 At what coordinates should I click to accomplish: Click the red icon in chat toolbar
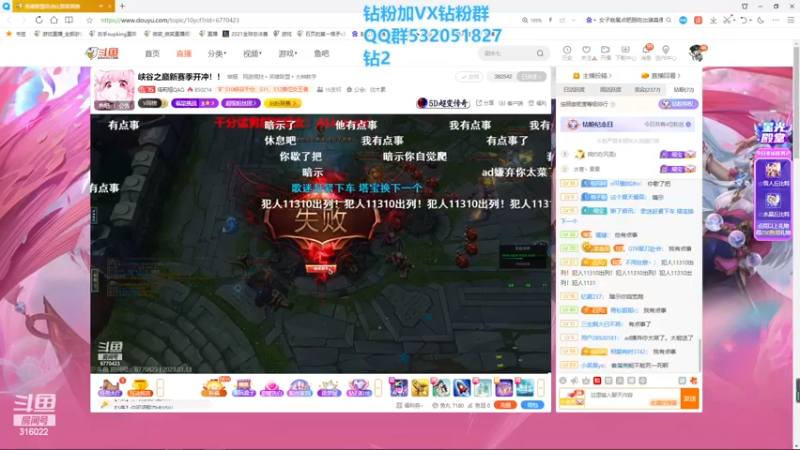pyautogui.click(x=597, y=381)
